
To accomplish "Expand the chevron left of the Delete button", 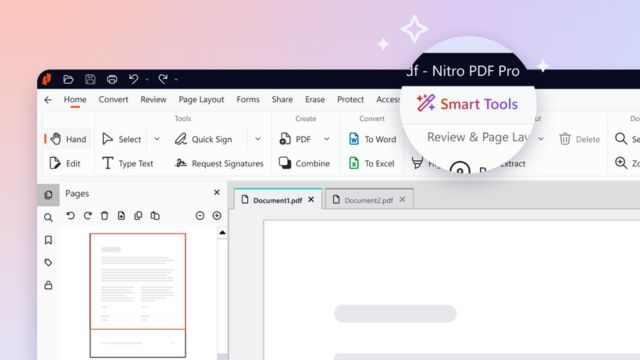I will pos(541,139).
